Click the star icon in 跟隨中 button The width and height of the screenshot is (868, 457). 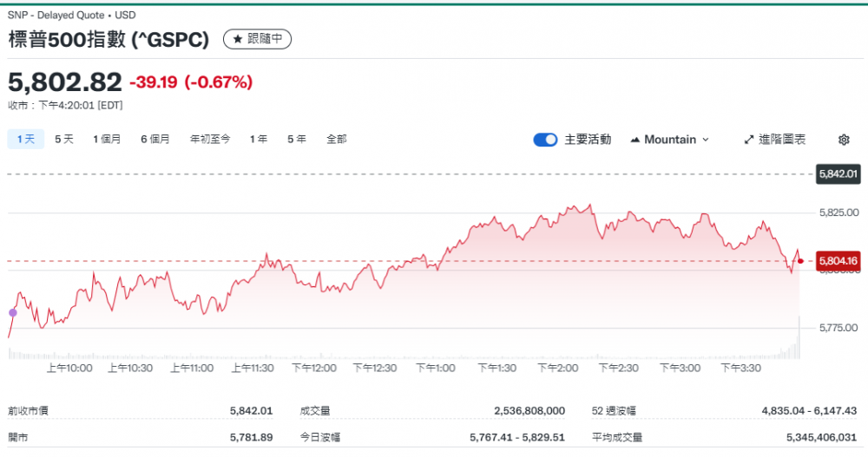pos(237,39)
